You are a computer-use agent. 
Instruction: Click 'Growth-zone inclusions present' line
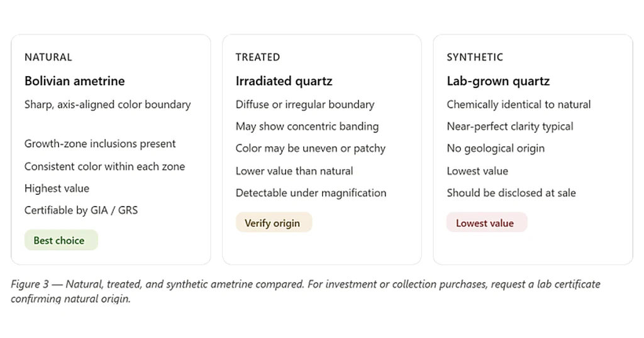[x=100, y=144]
